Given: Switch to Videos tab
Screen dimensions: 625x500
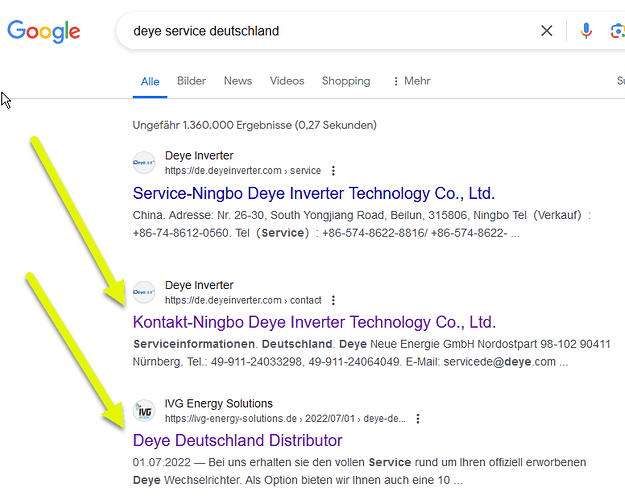Looking at the screenshot, I should 287,81.
